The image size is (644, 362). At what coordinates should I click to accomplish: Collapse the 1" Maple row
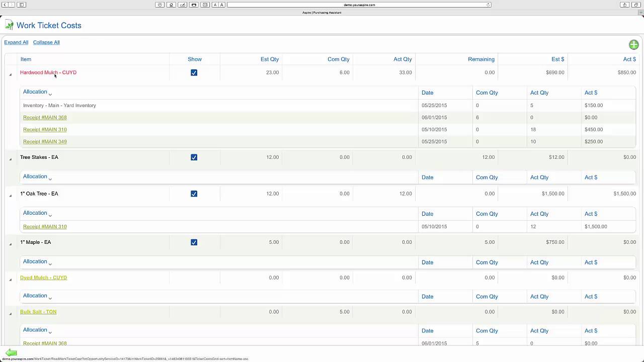(x=10, y=244)
